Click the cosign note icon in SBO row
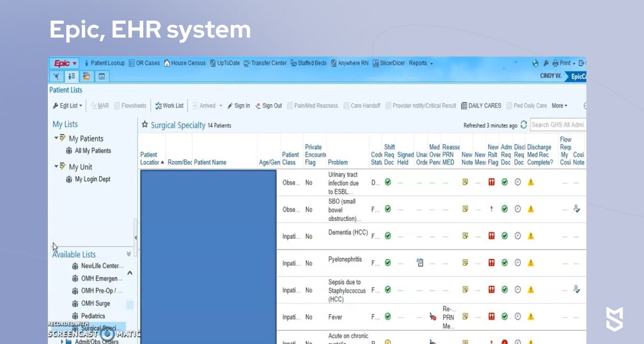This screenshot has height=344, width=644. [577, 208]
